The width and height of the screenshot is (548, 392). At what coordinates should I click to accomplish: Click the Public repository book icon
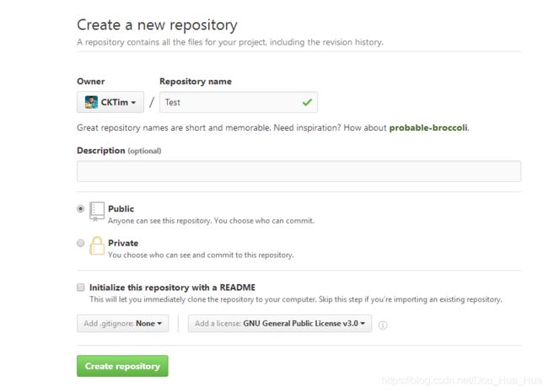click(97, 211)
